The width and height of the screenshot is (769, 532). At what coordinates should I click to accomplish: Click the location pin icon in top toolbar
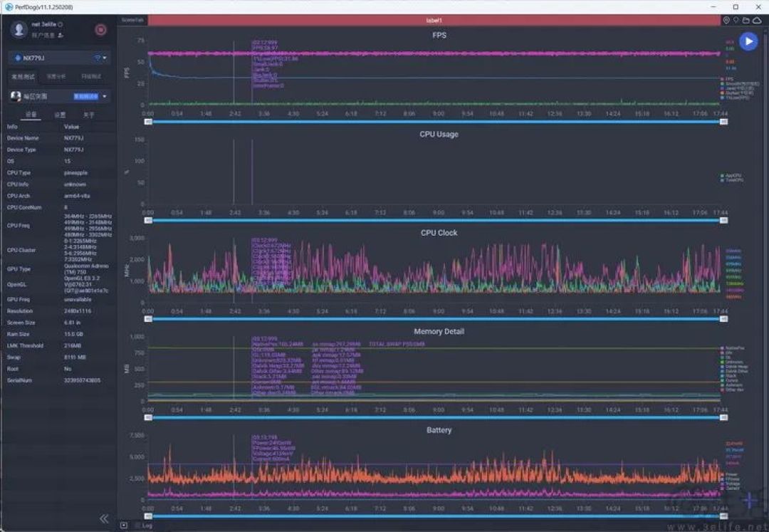(x=736, y=20)
